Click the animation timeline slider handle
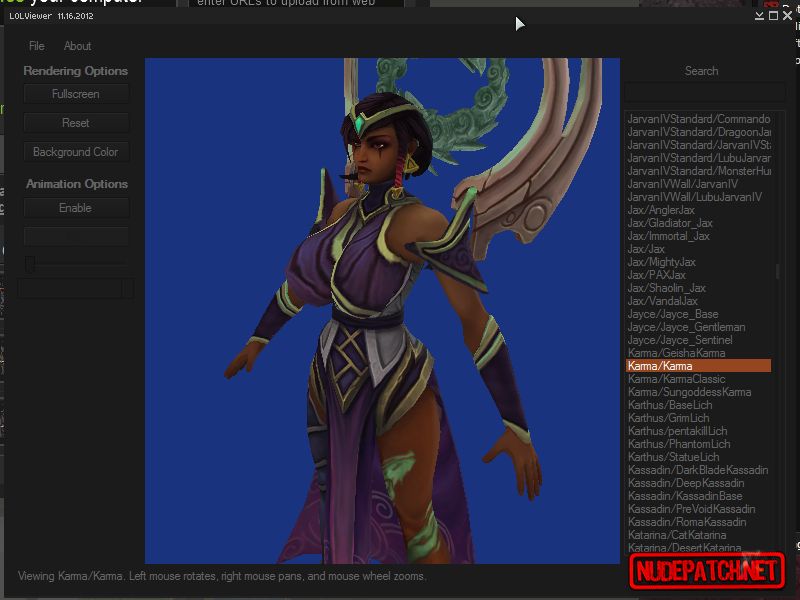The height and width of the screenshot is (600, 800). click(30, 264)
